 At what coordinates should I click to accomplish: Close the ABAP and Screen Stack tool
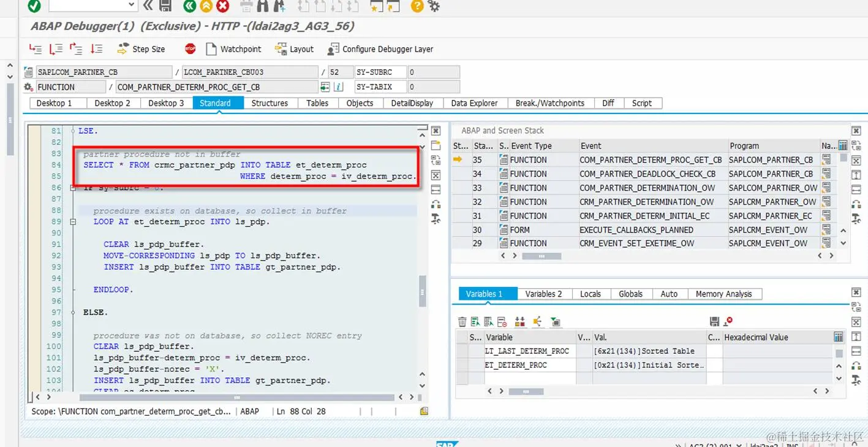(x=856, y=131)
